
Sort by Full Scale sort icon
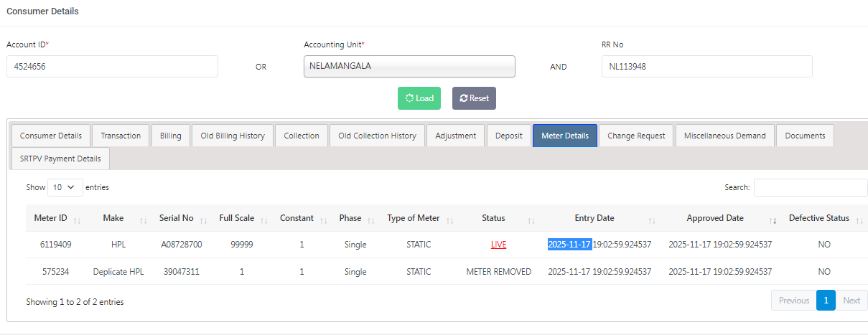(x=263, y=220)
